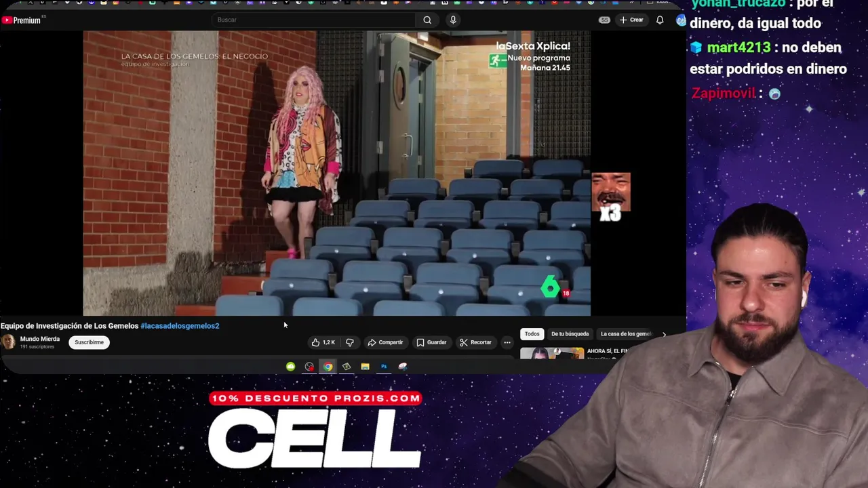
Task: Open Photoshop from the taskbar
Action: (384, 367)
